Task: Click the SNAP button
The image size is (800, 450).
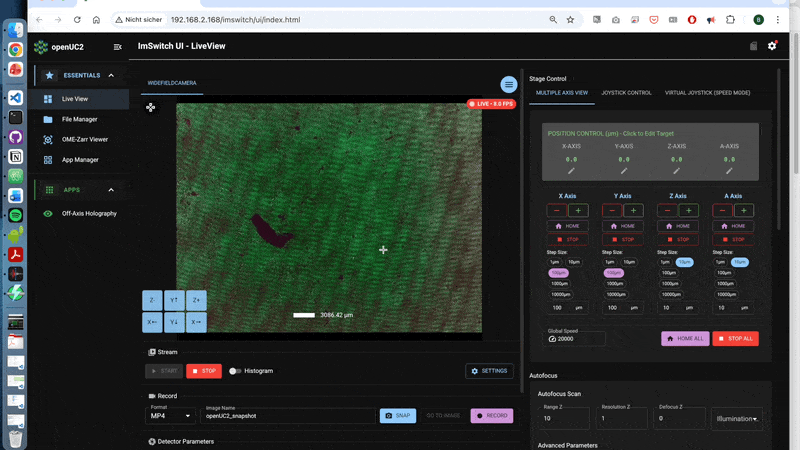Action: [397, 415]
